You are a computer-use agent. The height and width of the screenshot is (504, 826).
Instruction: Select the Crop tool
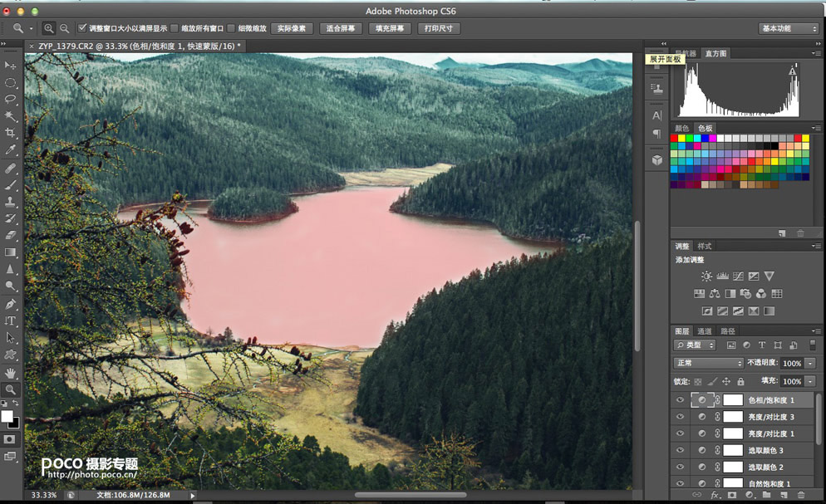click(x=10, y=133)
